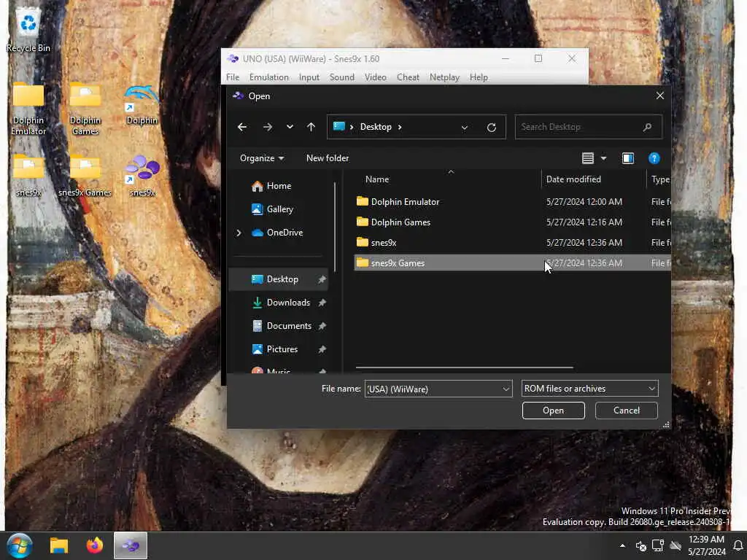Unpin Downloads from quick access

(x=322, y=303)
